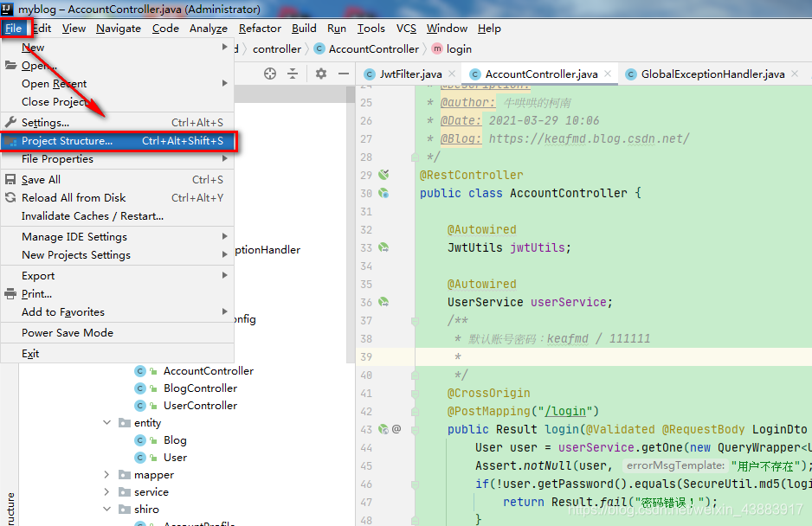This screenshot has height=526, width=812.
Task: Expand the Manage IDE Settings submenu arrow
Action: [224, 236]
